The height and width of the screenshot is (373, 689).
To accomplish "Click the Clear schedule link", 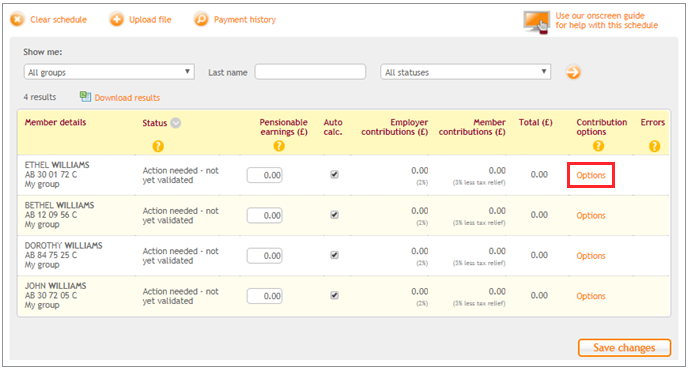I will click(x=58, y=20).
